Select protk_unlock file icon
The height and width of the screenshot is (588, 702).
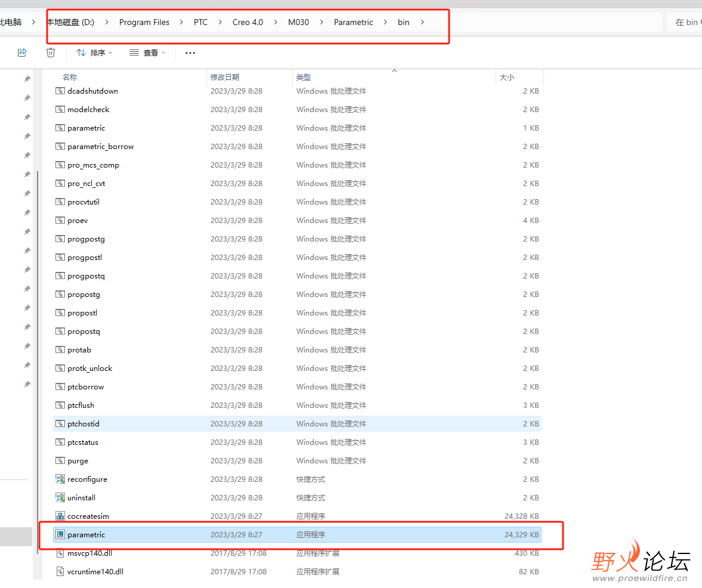tap(60, 369)
